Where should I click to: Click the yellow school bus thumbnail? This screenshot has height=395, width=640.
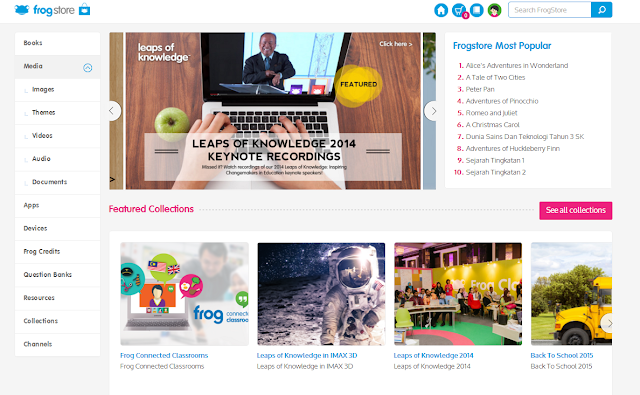pyautogui.click(x=571, y=294)
